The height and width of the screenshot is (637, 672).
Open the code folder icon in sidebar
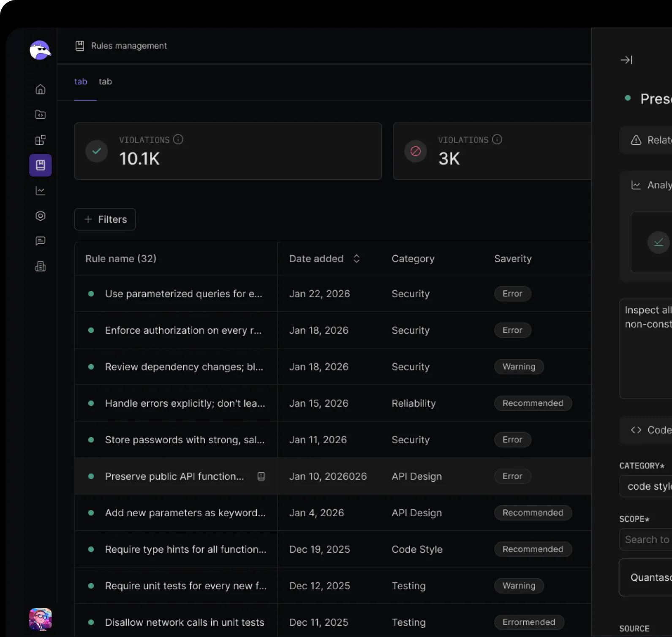click(41, 115)
